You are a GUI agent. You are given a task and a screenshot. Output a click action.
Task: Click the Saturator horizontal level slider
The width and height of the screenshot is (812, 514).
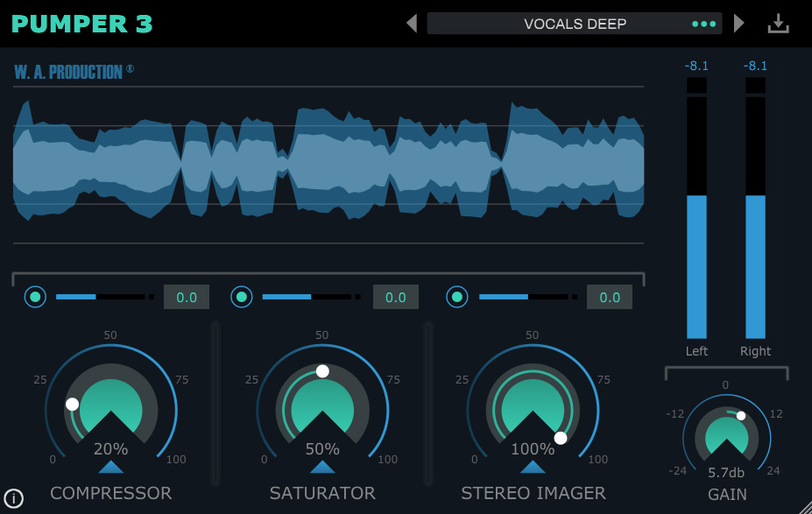307,297
